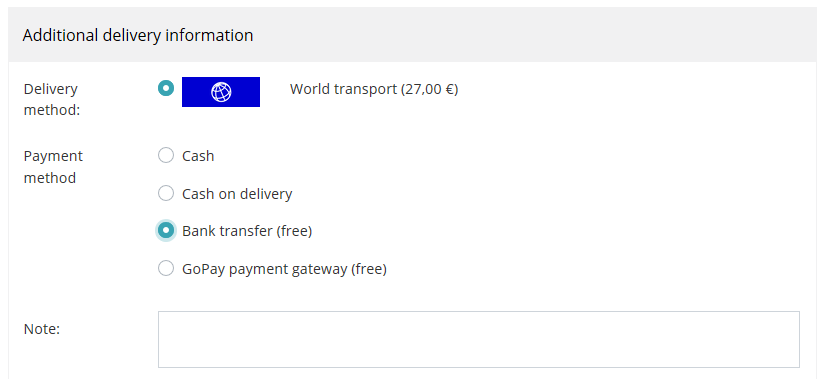Click the Bank transfer (free) text label
819x379 pixels.
point(247,231)
